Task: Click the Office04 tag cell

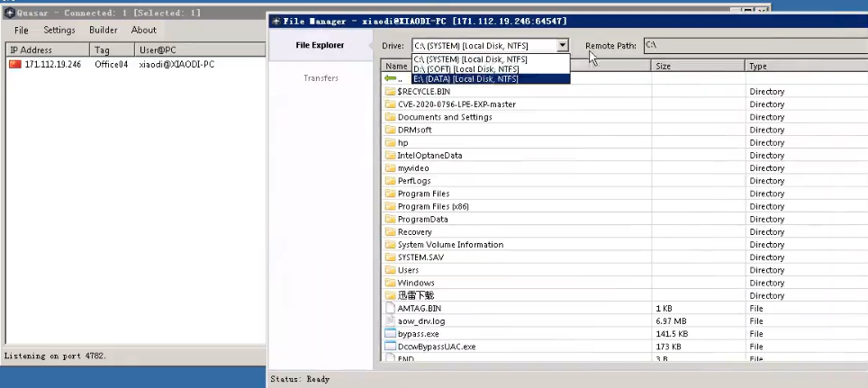Action: (x=111, y=64)
